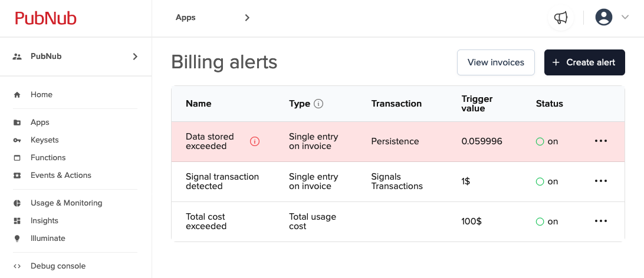Expand the account menu chevron at top right

click(x=625, y=17)
